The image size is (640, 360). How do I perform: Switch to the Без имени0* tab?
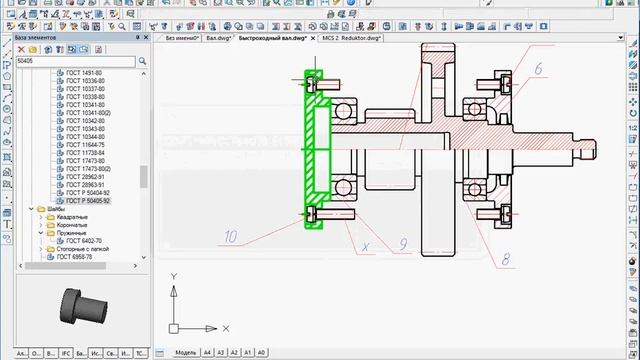[181, 38]
